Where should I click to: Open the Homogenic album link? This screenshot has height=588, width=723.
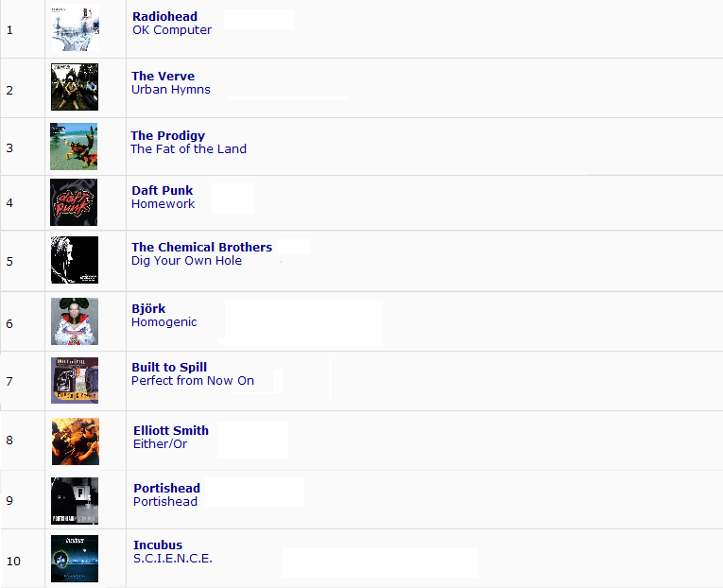coord(164,322)
